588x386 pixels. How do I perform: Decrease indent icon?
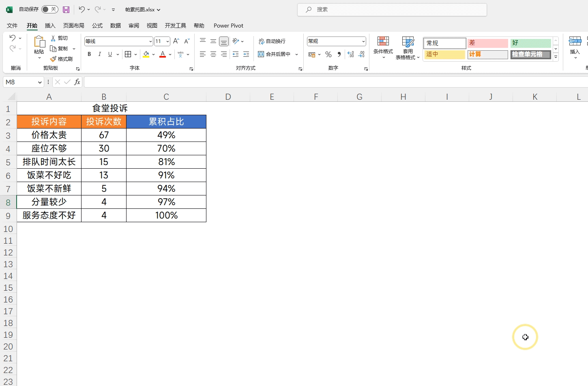[236, 54]
